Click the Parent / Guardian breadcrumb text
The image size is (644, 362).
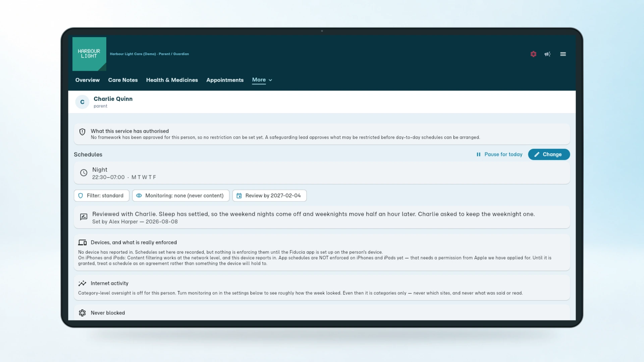click(174, 54)
